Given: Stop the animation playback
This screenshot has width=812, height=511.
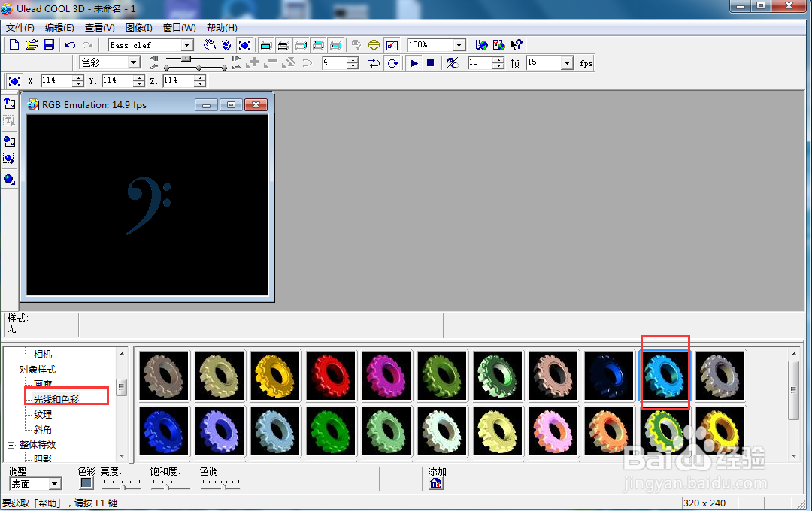Looking at the screenshot, I should point(430,63).
